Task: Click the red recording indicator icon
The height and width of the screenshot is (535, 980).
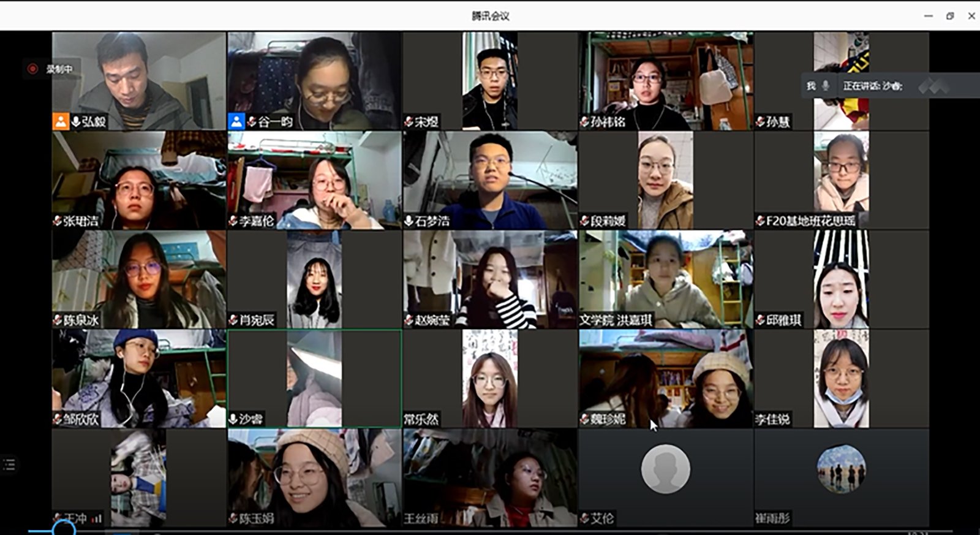Action: (x=33, y=69)
